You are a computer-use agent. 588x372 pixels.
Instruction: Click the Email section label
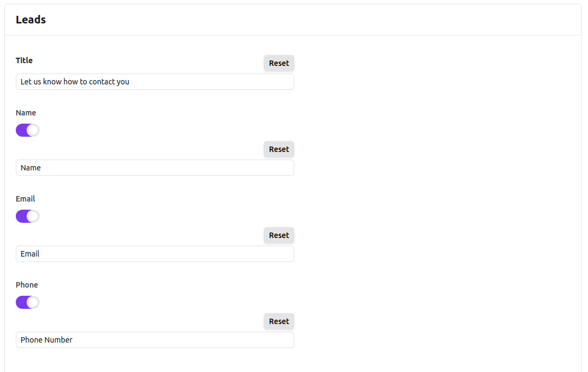tap(25, 198)
